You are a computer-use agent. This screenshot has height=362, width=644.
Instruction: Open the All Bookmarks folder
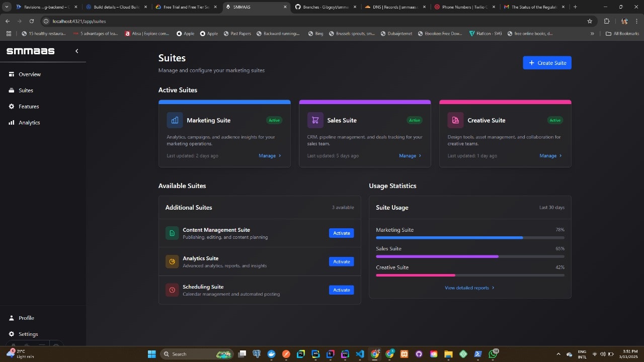tap(622, 34)
